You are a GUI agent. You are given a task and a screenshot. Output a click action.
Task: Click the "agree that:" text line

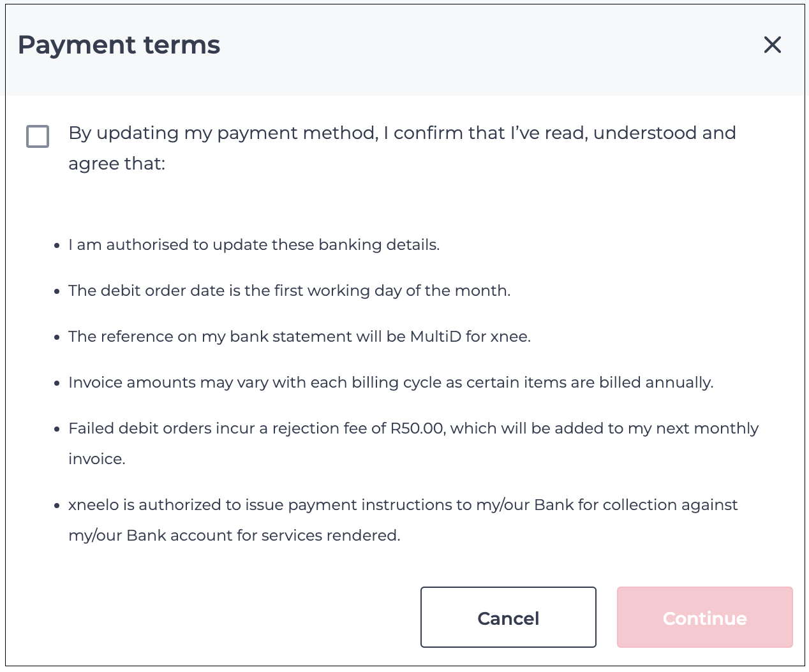pos(117,164)
